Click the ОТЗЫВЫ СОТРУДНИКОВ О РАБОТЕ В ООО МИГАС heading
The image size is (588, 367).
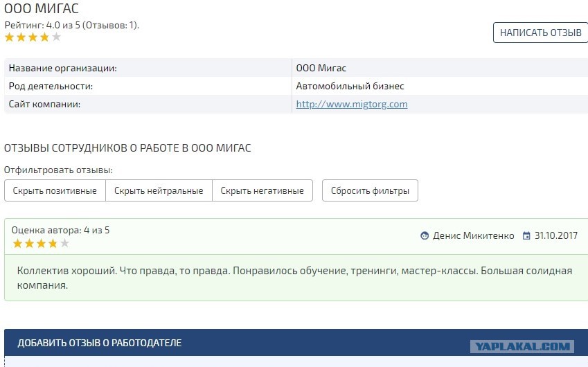127,148
